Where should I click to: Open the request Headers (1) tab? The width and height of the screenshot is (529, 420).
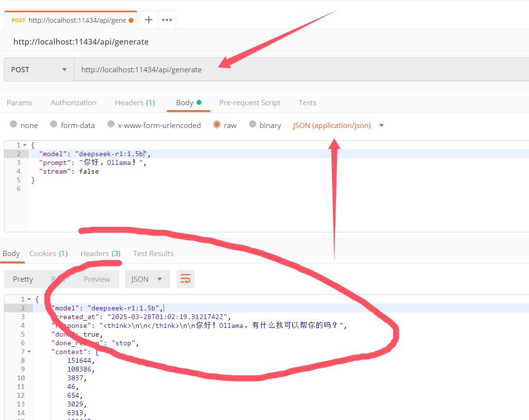coord(135,102)
